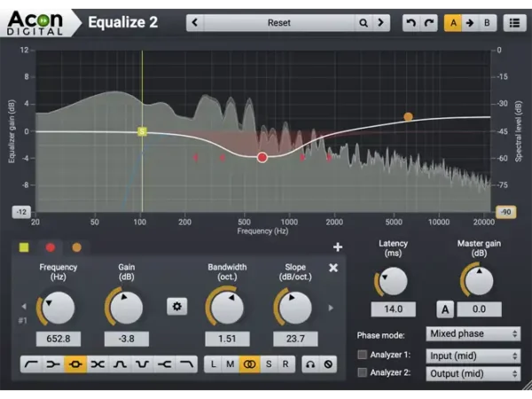Screen dimensions: 532x399
Task: Undo the last change
Action: [411, 23]
